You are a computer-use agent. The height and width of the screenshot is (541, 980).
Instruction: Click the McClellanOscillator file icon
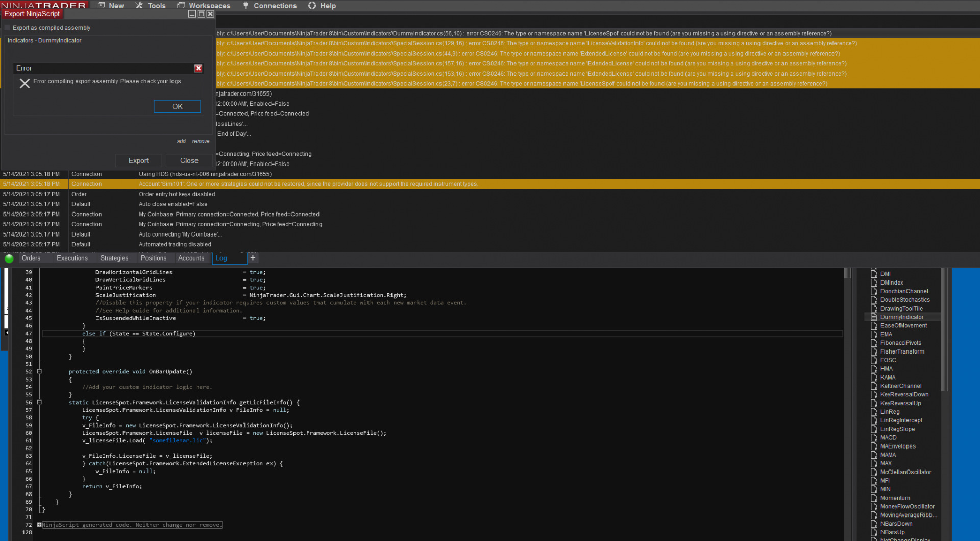tap(874, 473)
